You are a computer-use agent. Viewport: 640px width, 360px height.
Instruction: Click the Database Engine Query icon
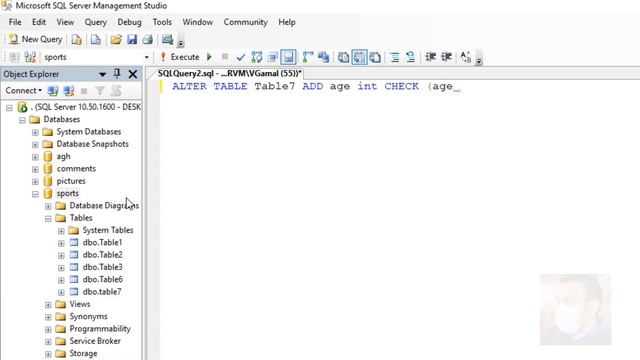pos(76,40)
